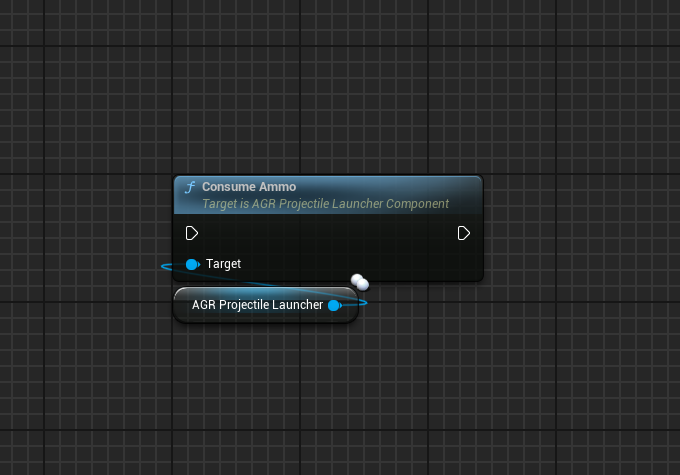Click the Target pin label text

point(223,264)
